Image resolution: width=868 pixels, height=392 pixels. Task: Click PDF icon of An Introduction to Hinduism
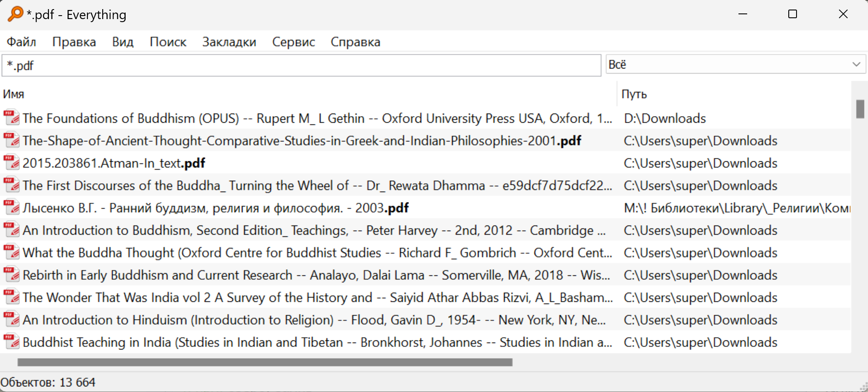point(12,320)
